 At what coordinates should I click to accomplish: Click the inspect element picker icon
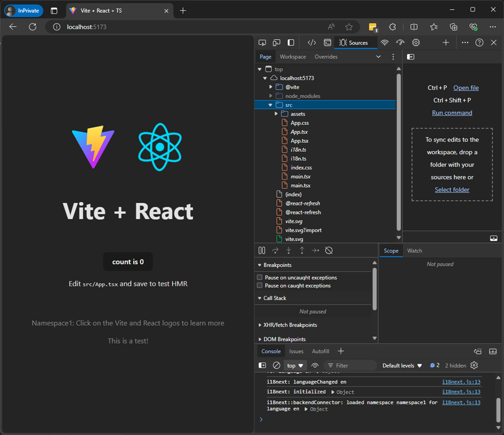262,42
